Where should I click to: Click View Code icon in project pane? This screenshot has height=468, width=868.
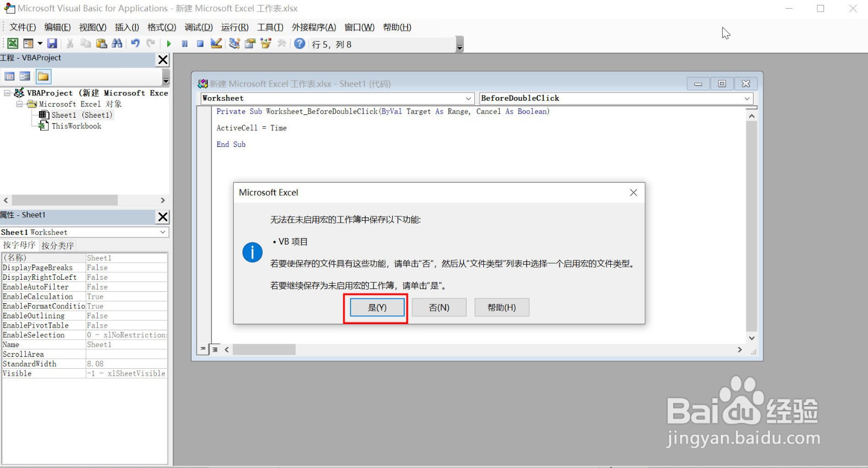[x=10, y=76]
